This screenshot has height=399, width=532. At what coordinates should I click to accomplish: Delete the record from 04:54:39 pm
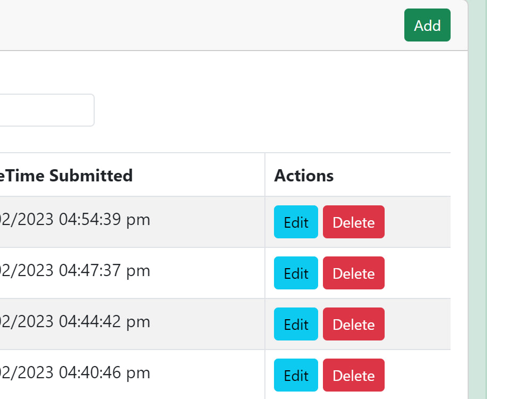click(x=353, y=222)
